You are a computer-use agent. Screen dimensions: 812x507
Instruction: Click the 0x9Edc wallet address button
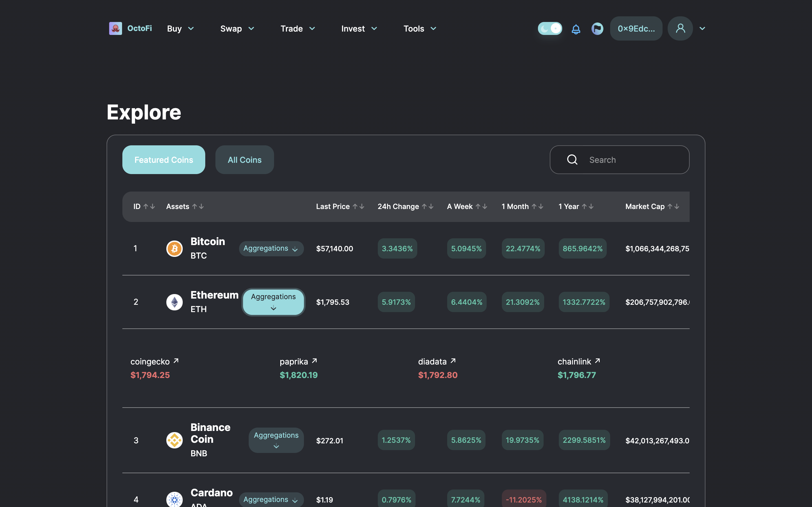636,28
